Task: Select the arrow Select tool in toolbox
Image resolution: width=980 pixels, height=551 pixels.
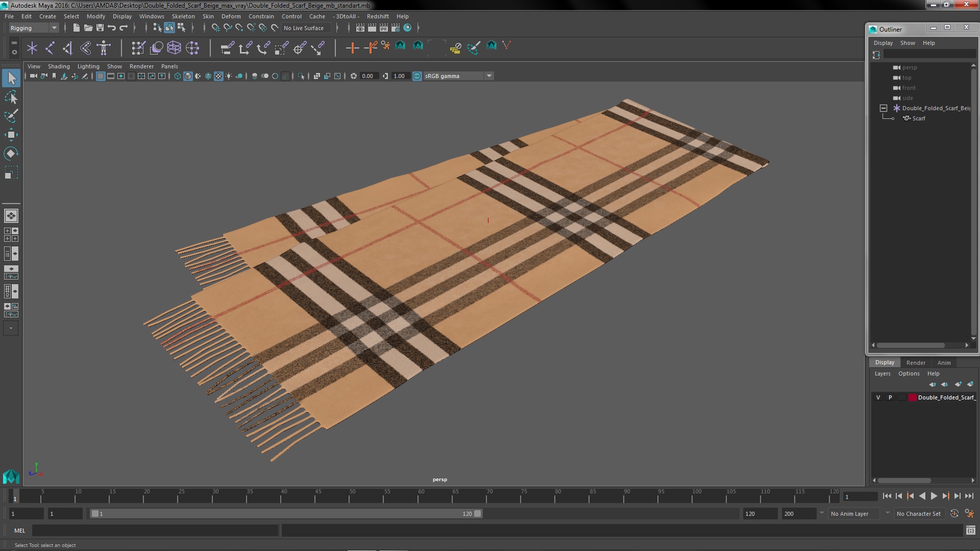Action: point(11,78)
